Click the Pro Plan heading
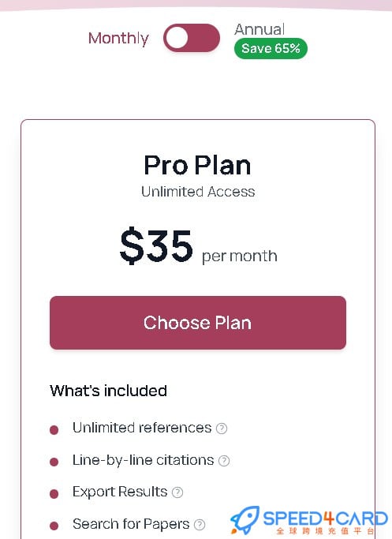This screenshot has height=539, width=392. [x=197, y=166]
